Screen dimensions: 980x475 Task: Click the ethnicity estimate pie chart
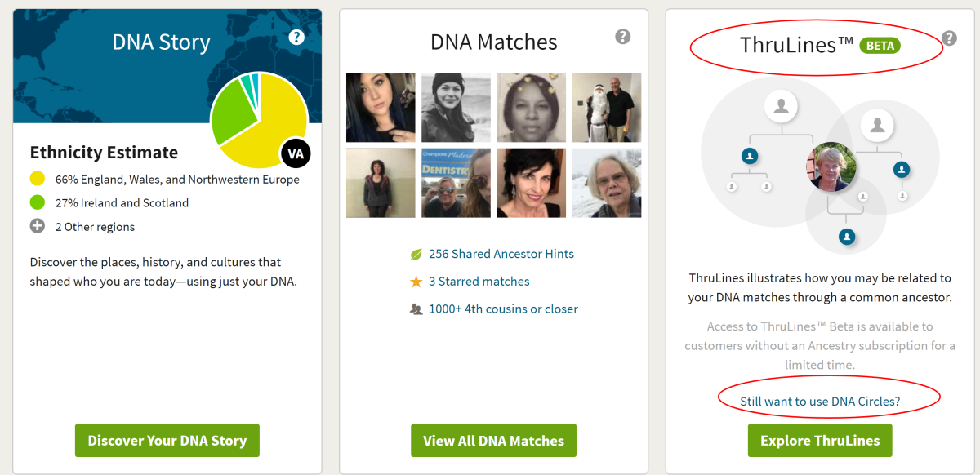(x=260, y=121)
